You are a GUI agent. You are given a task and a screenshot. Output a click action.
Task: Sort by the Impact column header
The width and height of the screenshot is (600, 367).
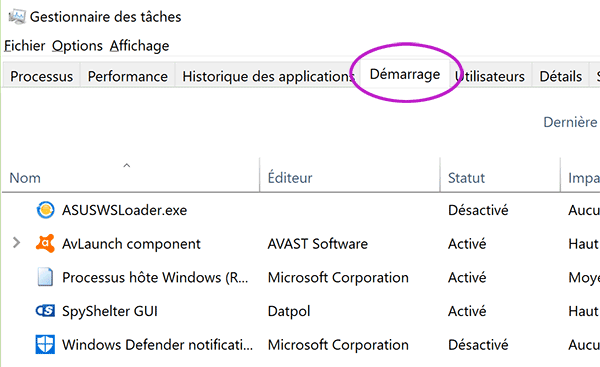pos(580,175)
